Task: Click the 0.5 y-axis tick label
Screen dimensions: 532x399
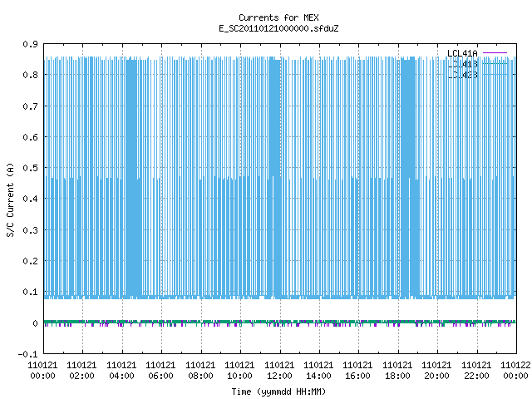Action: tap(30, 168)
